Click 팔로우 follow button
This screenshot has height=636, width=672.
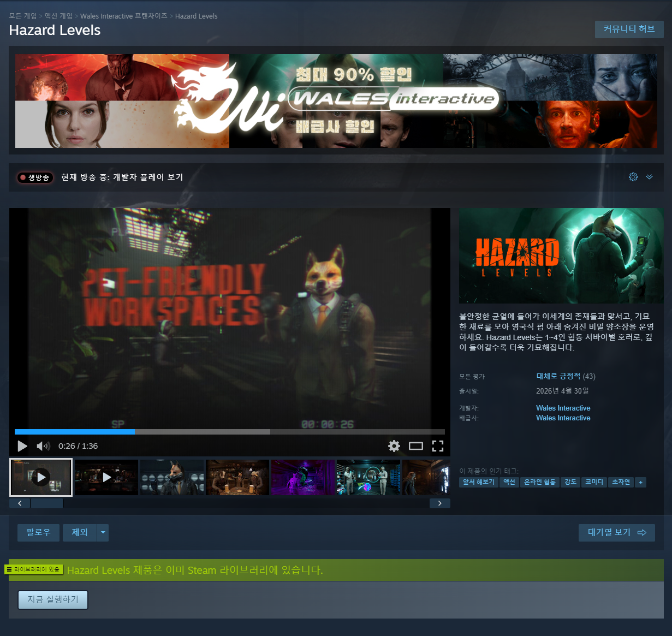(x=38, y=532)
